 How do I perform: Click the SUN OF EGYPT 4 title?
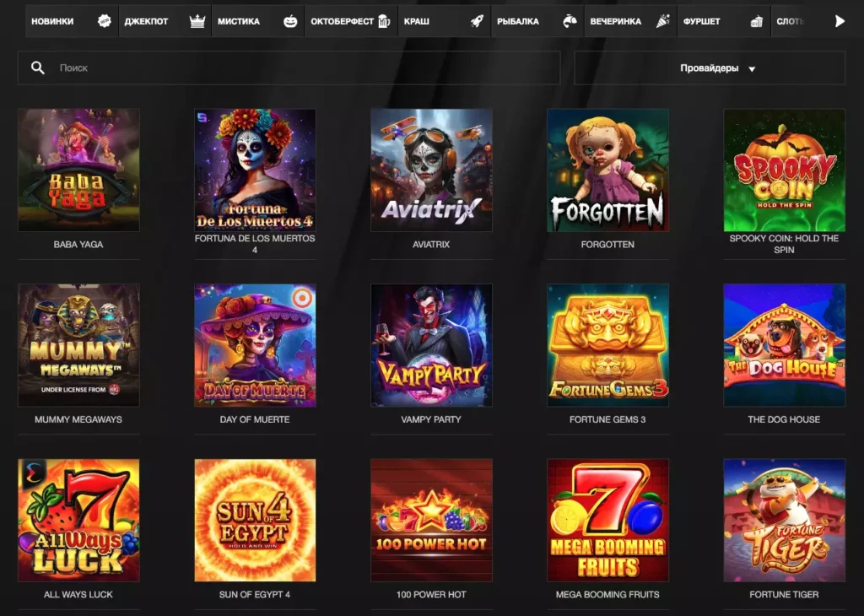point(255,594)
